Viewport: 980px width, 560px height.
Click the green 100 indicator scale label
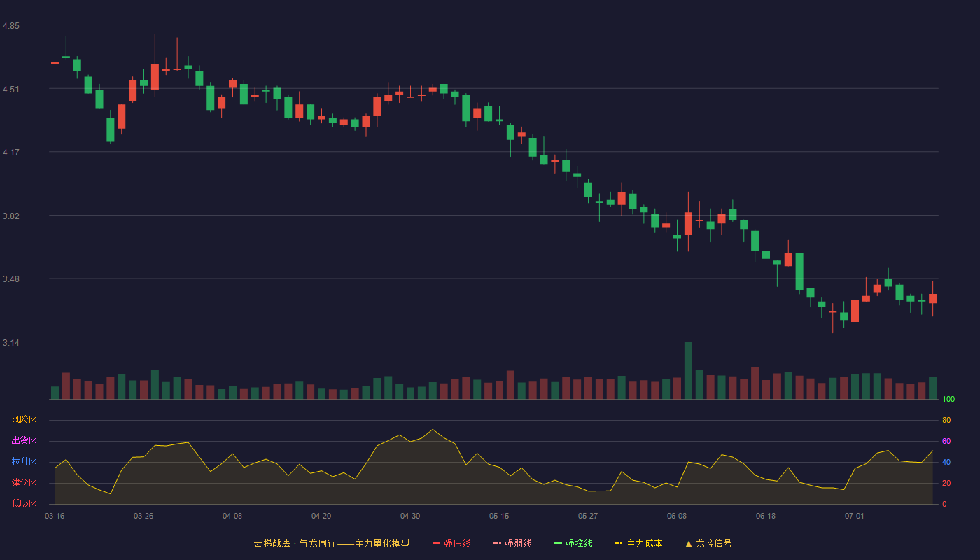948,400
